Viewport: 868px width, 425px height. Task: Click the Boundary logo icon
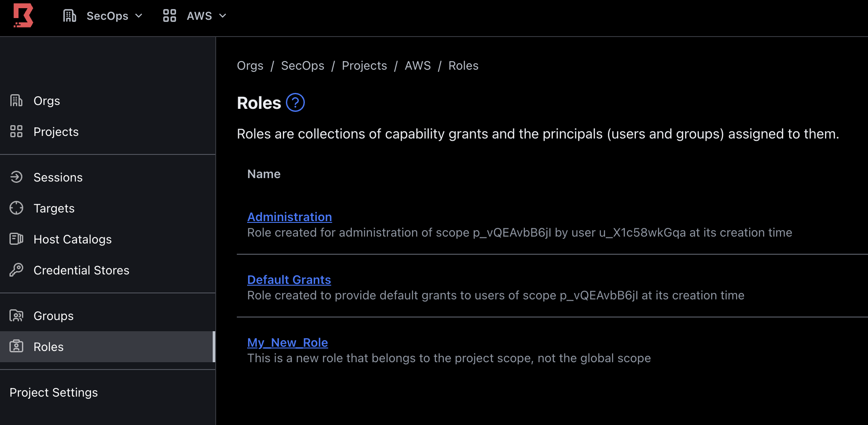pos(23,16)
